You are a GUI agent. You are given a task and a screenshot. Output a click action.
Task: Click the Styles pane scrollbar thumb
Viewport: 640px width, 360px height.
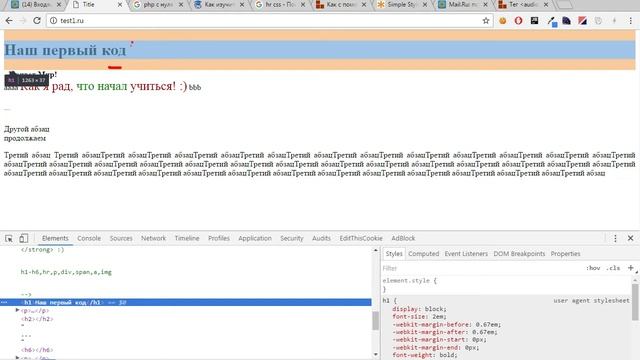(636, 302)
